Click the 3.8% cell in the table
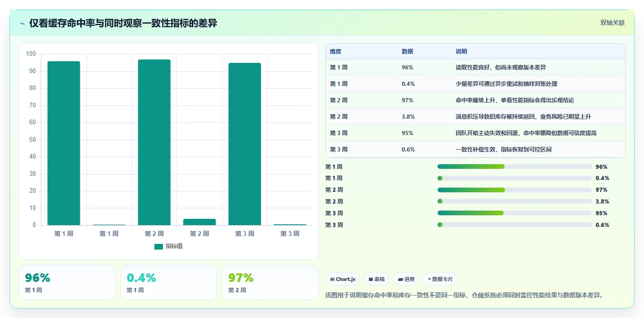The height and width of the screenshot is (318, 644). 408,117
